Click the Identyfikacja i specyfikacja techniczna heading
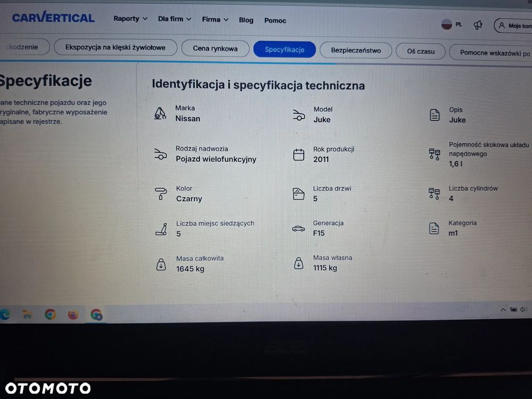The height and width of the screenshot is (399, 532). pyautogui.click(x=258, y=85)
